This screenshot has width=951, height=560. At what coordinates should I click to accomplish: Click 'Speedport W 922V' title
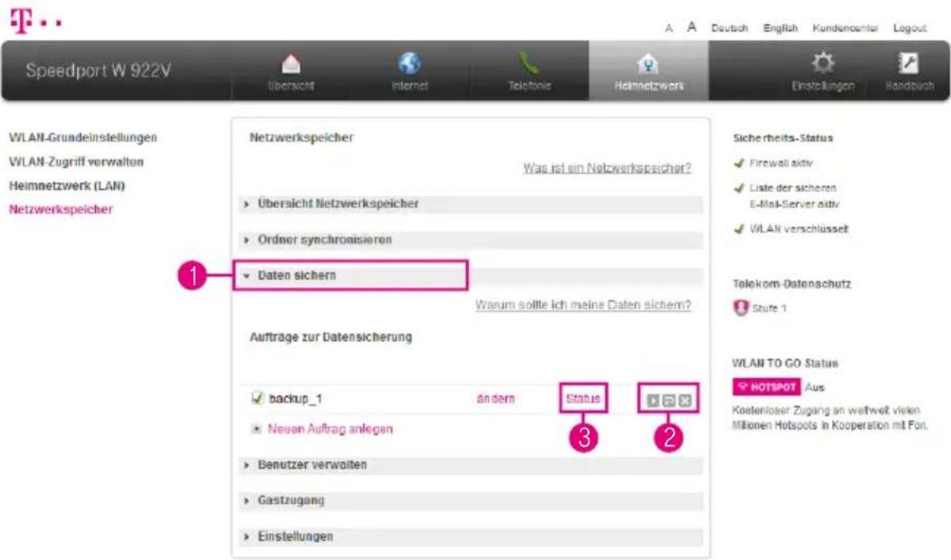98,71
